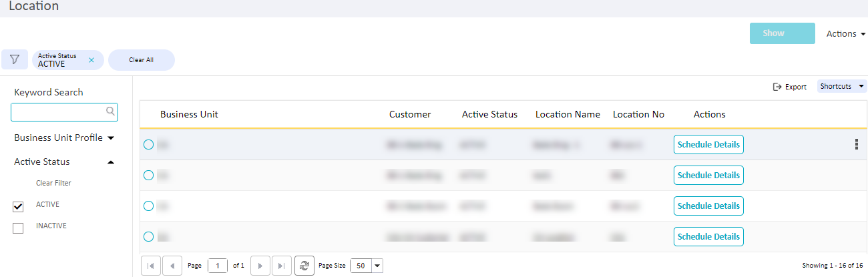Image resolution: width=868 pixels, height=277 pixels.
Task: Sort by Customer column header
Action: pyautogui.click(x=410, y=114)
